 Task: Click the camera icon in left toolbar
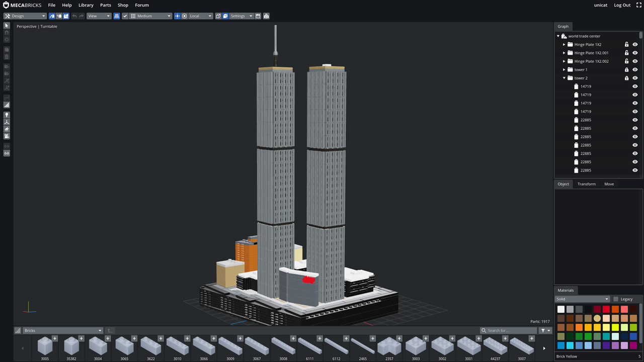coord(7,136)
